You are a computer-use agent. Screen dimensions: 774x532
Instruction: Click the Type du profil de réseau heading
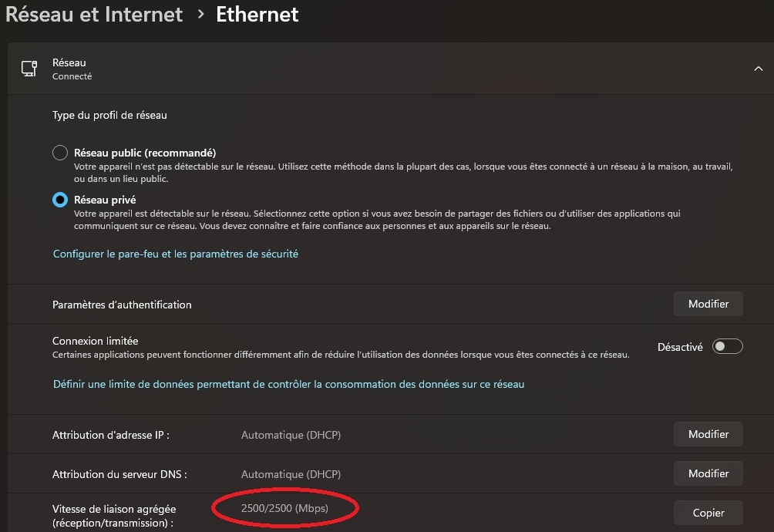click(109, 115)
